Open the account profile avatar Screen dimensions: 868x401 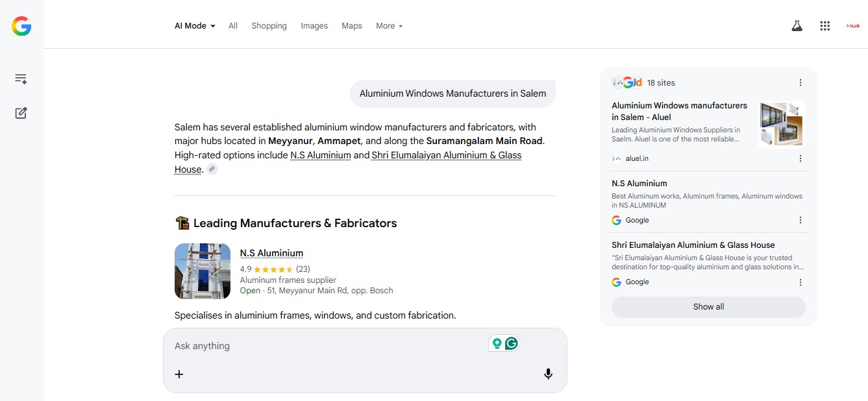853,26
